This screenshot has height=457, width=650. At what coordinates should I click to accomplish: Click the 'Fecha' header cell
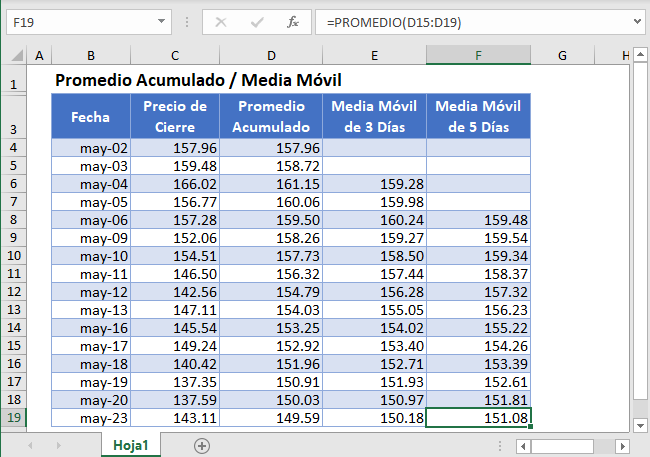(91, 116)
